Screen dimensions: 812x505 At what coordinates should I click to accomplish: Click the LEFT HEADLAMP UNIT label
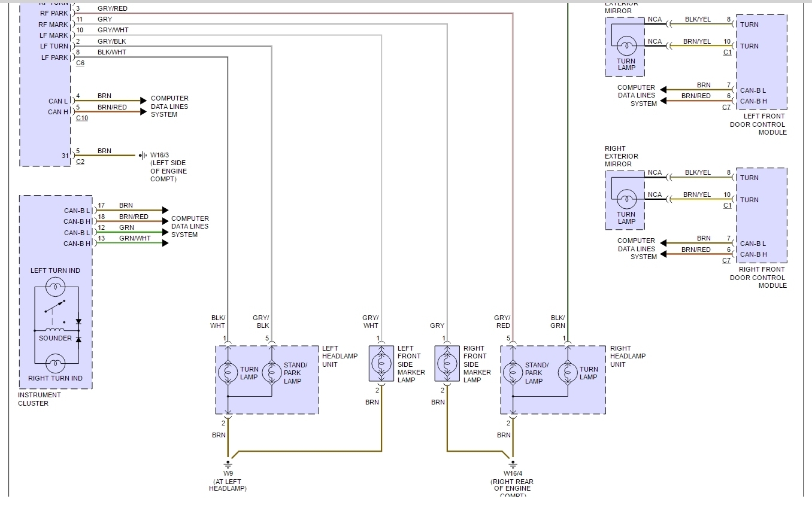[340, 356]
